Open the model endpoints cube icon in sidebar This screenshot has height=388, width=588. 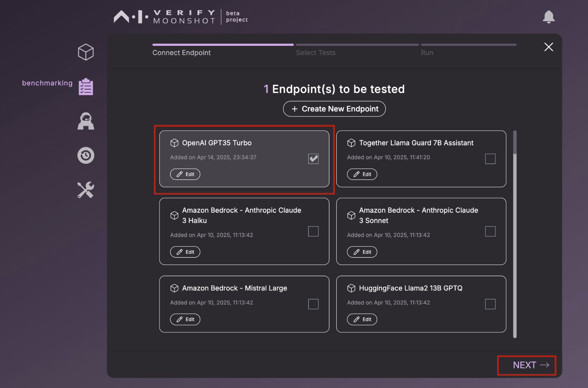[86, 52]
